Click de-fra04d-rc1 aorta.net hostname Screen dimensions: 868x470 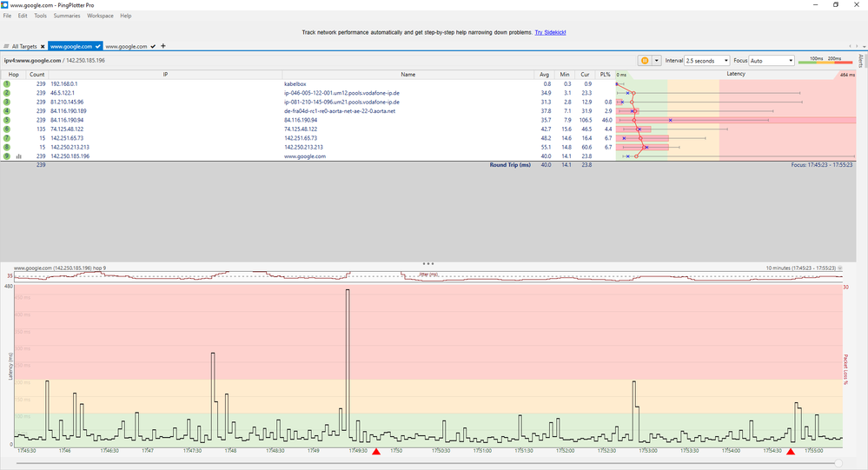click(x=340, y=110)
